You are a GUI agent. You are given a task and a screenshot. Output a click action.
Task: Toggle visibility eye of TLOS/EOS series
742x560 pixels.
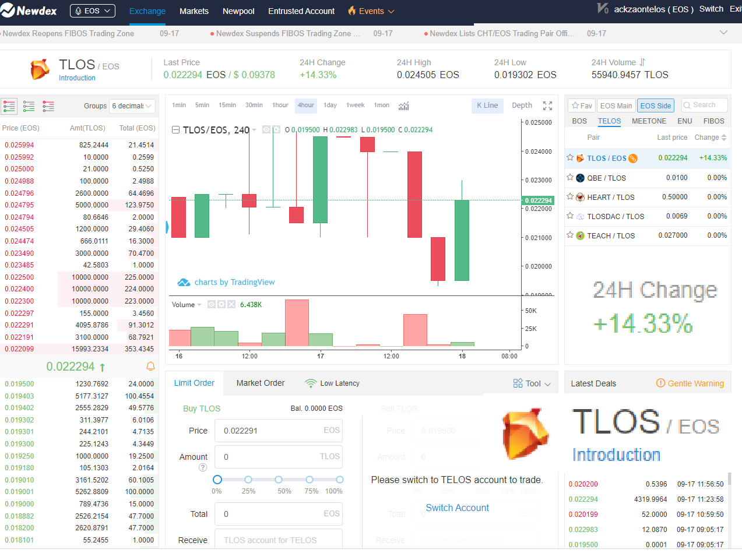(x=266, y=129)
